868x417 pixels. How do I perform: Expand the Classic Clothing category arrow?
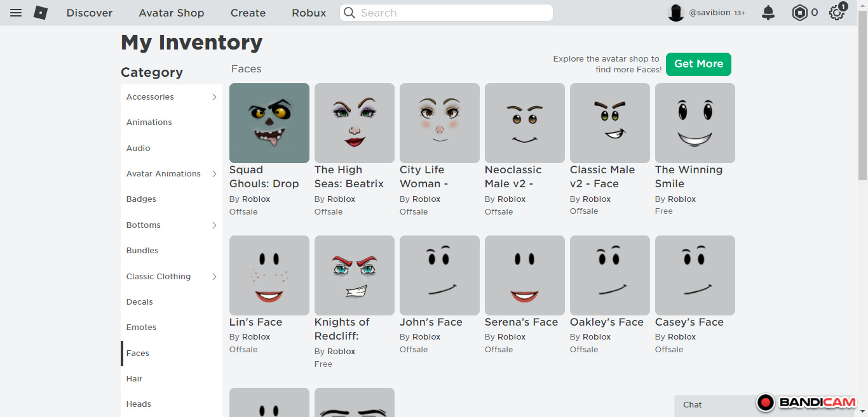click(214, 277)
